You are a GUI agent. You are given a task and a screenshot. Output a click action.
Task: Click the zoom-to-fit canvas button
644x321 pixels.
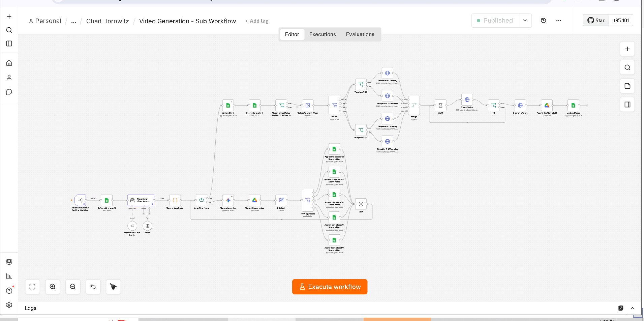(32, 287)
